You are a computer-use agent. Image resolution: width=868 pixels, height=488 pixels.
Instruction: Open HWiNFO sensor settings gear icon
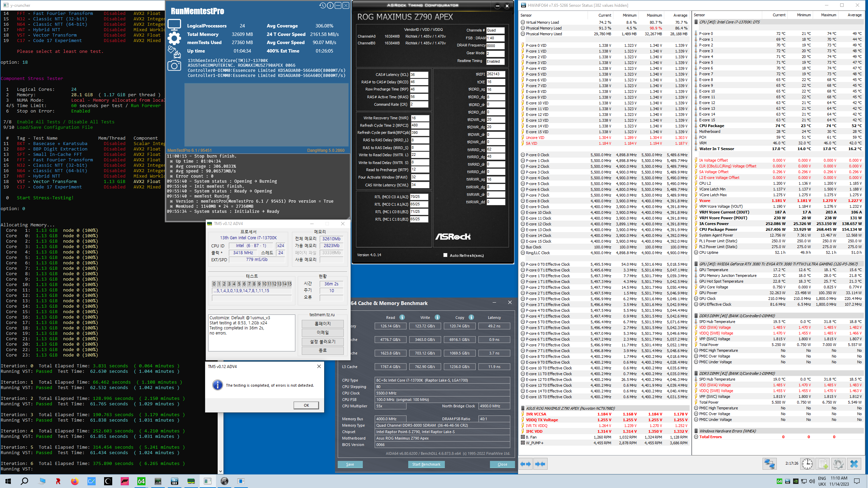pyautogui.click(x=838, y=464)
